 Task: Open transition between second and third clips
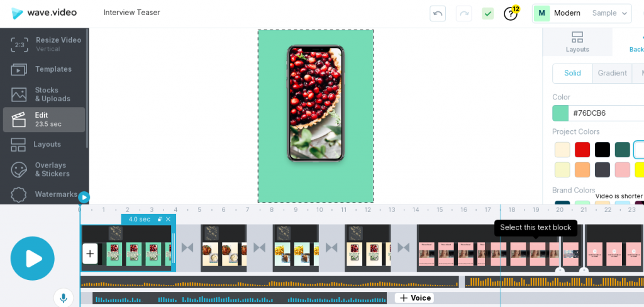click(x=259, y=247)
